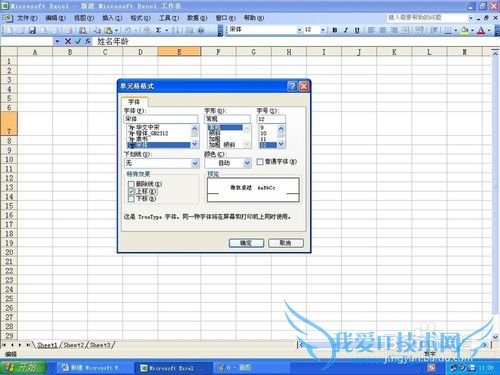The width and height of the screenshot is (500, 375).
Task: Open the 文件 File menu
Action: tap(27, 18)
